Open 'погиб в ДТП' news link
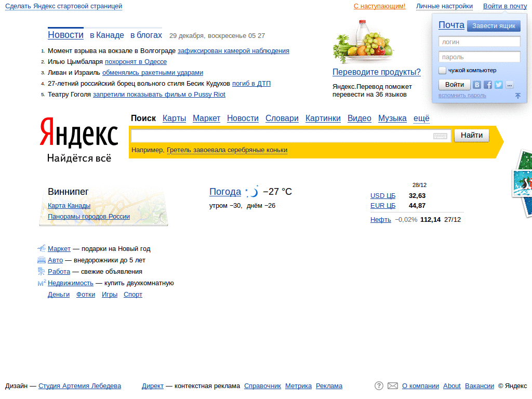 click(251, 83)
